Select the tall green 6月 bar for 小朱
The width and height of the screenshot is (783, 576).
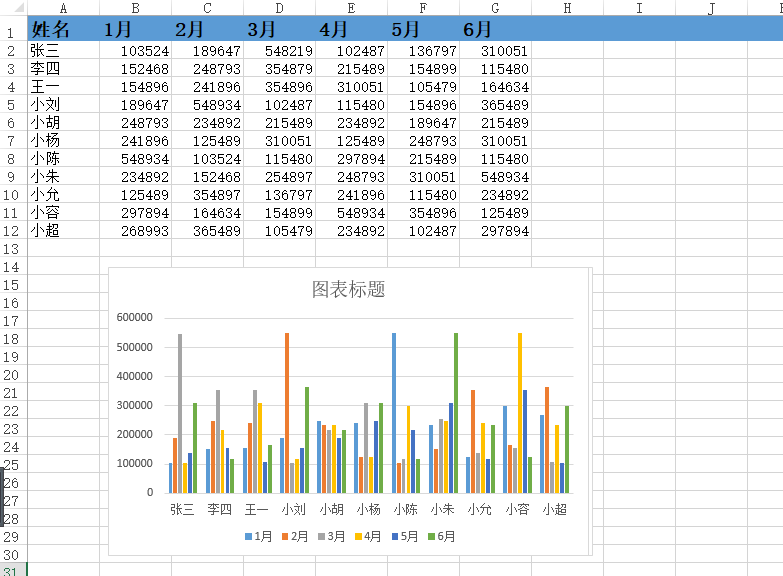pos(456,413)
